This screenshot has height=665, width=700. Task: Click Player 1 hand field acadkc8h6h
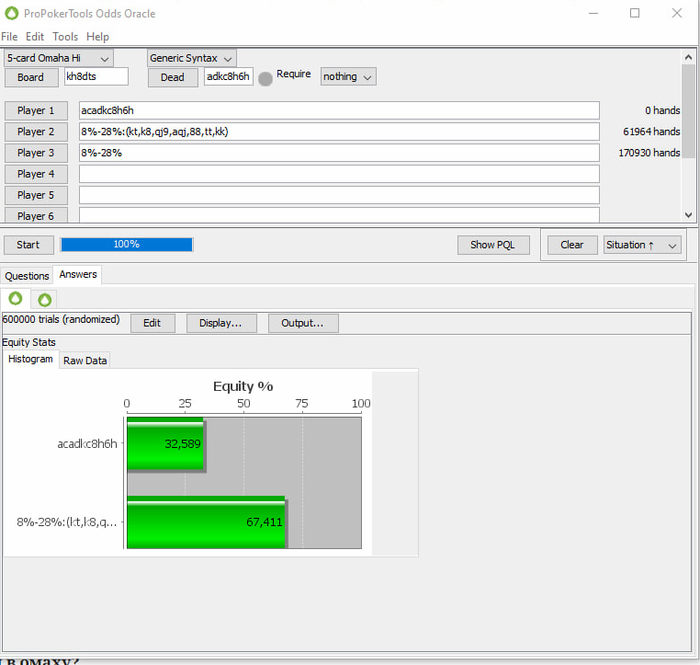pyautogui.click(x=339, y=111)
